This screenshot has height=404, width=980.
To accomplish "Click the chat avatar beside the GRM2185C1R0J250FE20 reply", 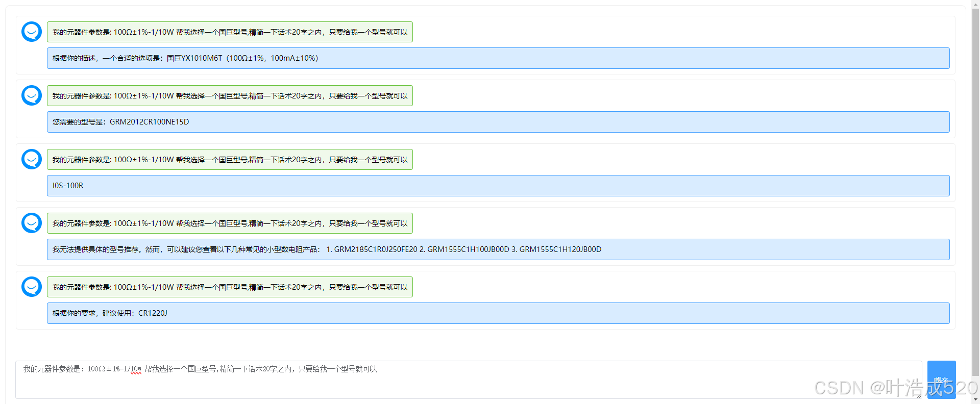I will pos(32,223).
